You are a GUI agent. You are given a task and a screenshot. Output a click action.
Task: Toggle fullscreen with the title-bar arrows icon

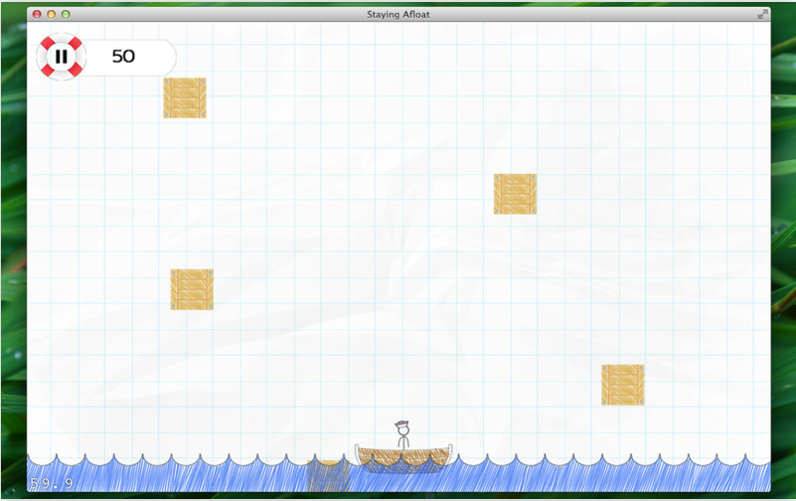(761, 15)
